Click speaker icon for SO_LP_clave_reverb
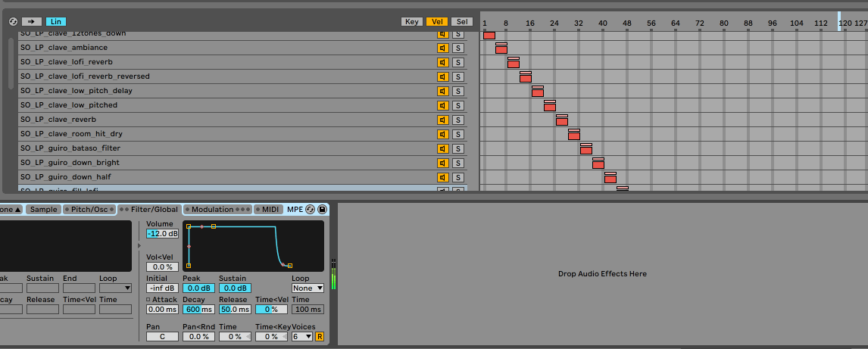868x349 pixels. 442,120
